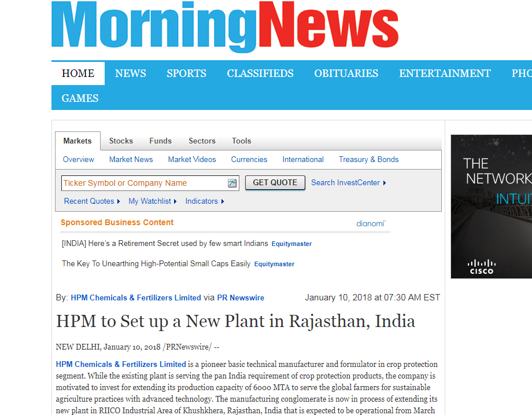The image size is (532, 415).
Task: Click Equitymaster link beside Small Caps
Action: (275, 264)
